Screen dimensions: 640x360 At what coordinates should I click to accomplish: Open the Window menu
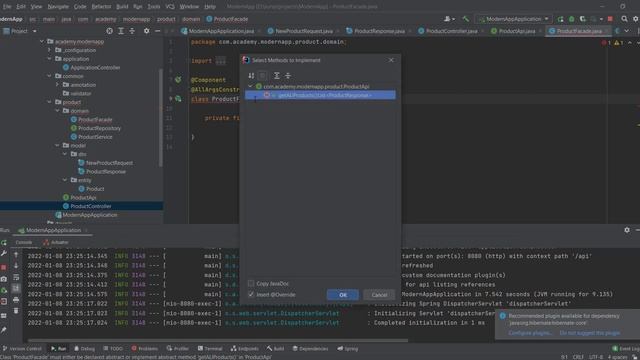coord(189,7)
